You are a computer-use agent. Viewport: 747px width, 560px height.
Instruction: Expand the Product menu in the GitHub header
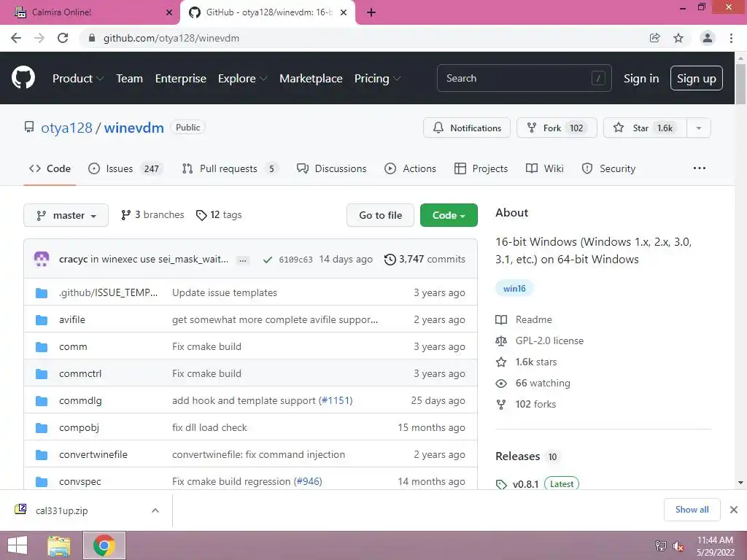coord(77,79)
